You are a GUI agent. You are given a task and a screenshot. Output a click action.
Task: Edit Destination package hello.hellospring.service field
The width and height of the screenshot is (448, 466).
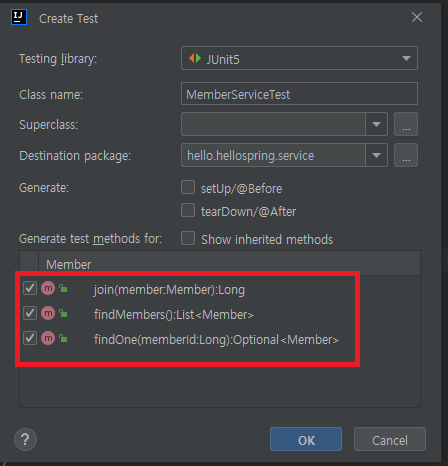[x=273, y=155]
